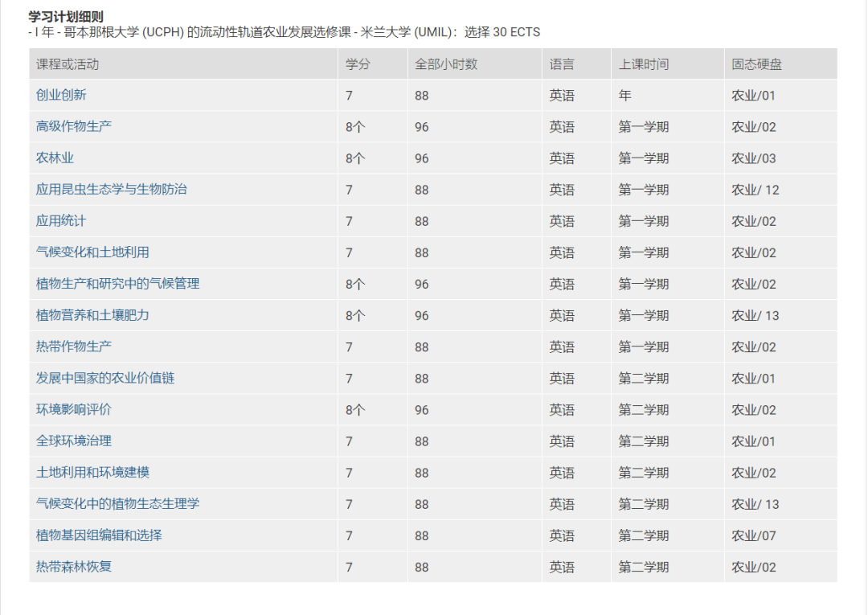Viewport: 868px width, 615px height.
Task: Click 96 hours in the 环境影响评价 row
Action: tap(421, 410)
